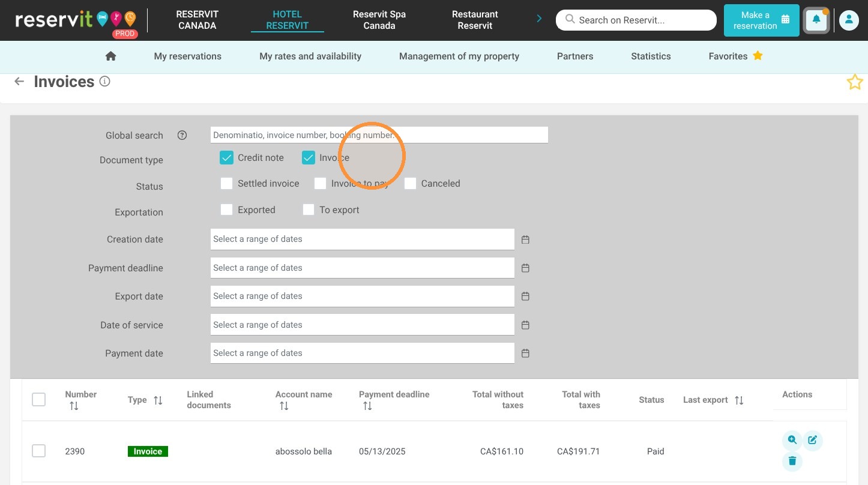Select the row for invoice 2390
868x485 pixels.
coord(38,451)
